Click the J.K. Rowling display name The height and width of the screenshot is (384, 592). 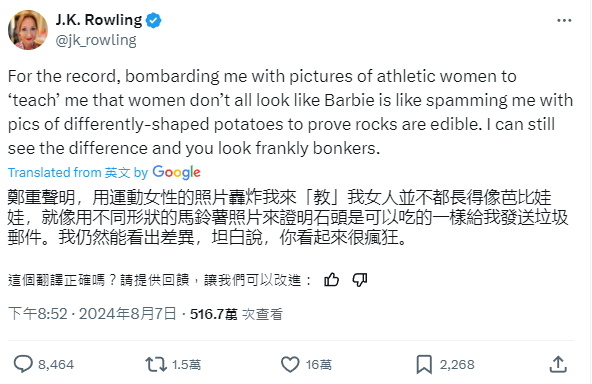(99, 20)
